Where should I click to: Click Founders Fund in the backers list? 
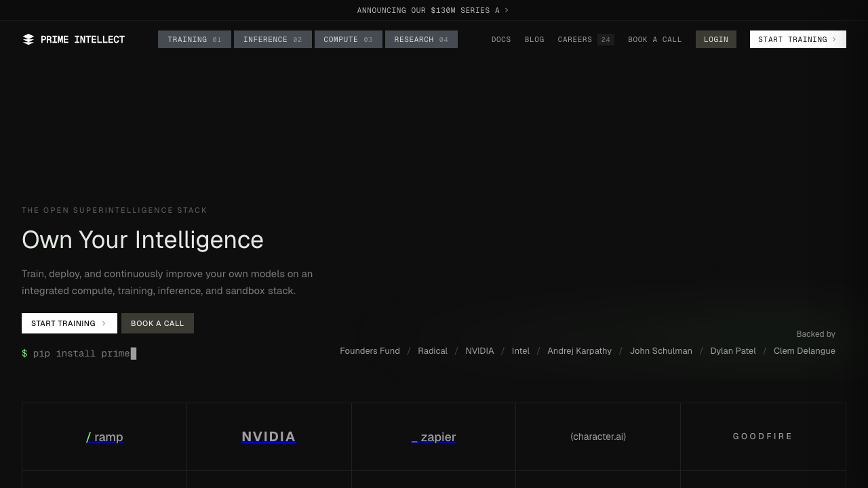[x=370, y=350]
